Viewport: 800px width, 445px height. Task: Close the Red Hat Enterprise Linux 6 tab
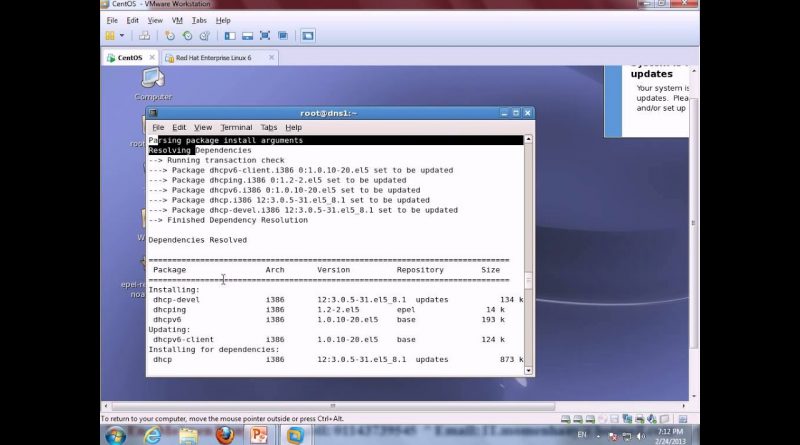271,58
